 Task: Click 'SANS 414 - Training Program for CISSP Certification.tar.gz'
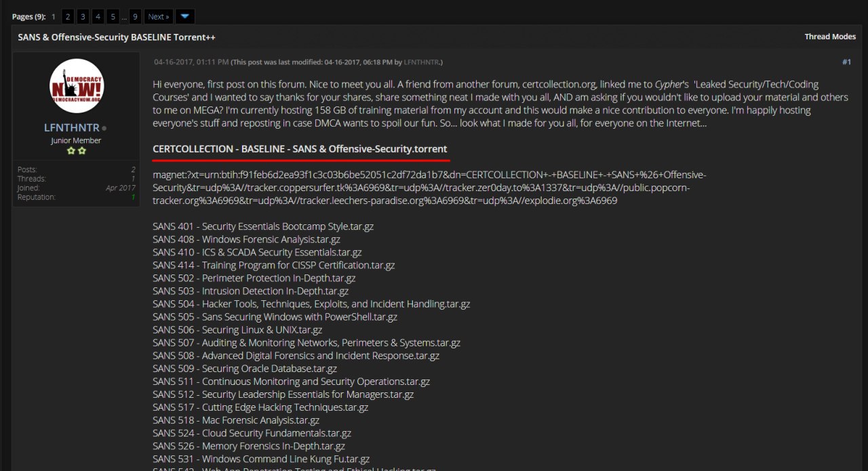(273, 265)
